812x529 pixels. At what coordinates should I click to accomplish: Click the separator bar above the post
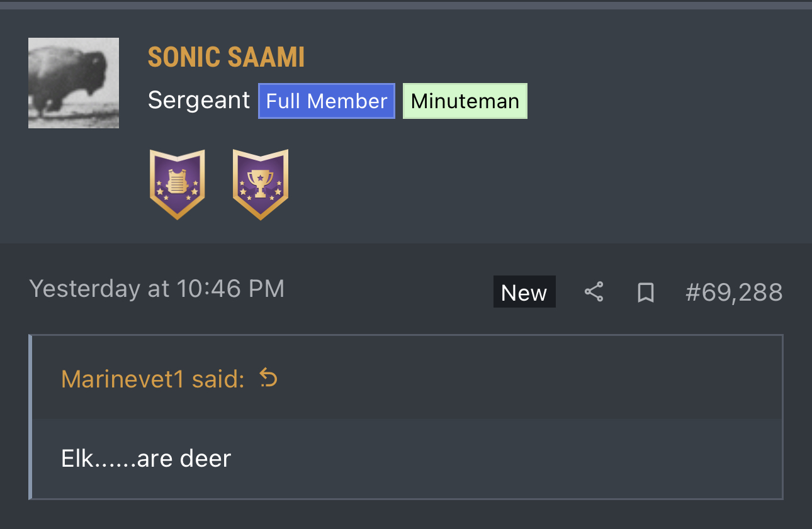click(x=406, y=5)
